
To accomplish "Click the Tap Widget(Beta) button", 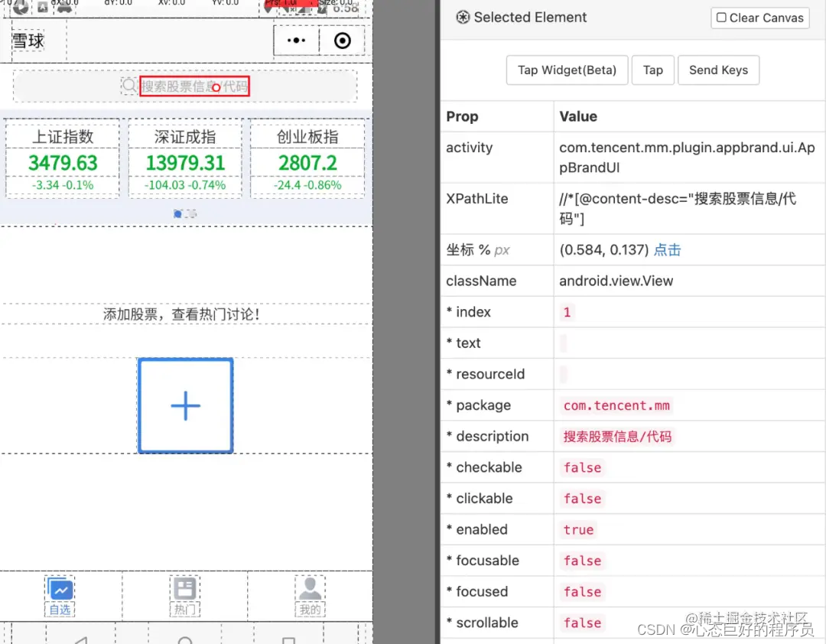I will 567,70.
